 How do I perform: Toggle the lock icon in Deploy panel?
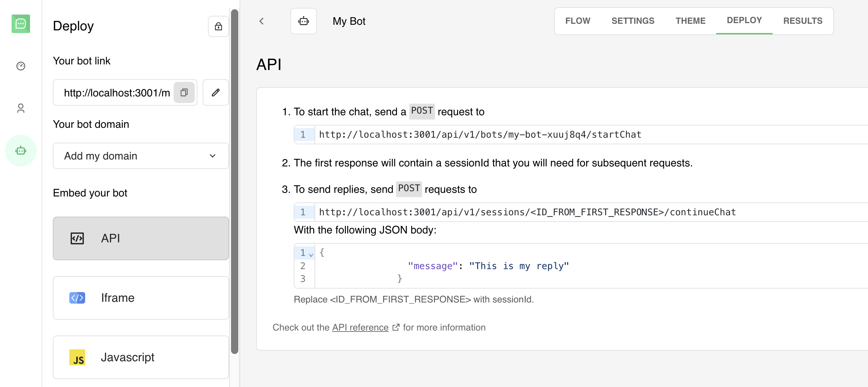(x=218, y=26)
